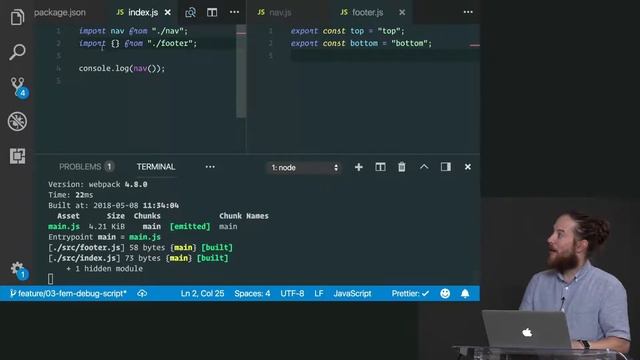Show the Problems panel

pyautogui.click(x=86, y=167)
